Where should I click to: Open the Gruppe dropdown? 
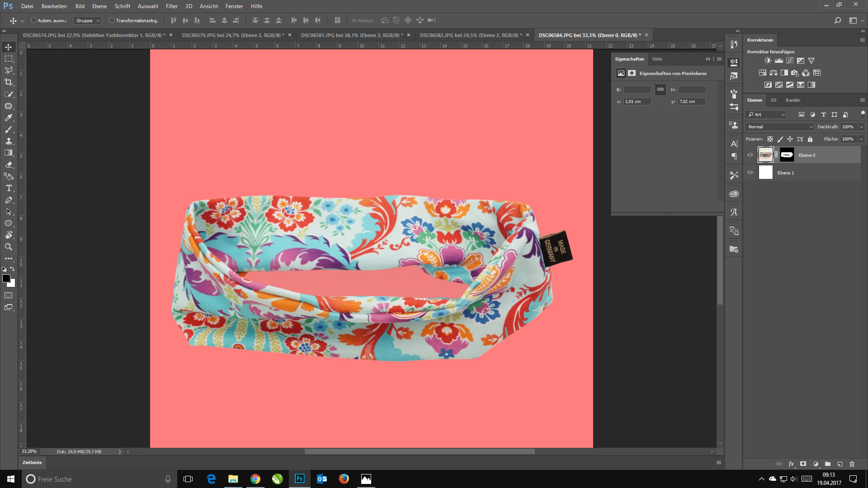(88, 21)
